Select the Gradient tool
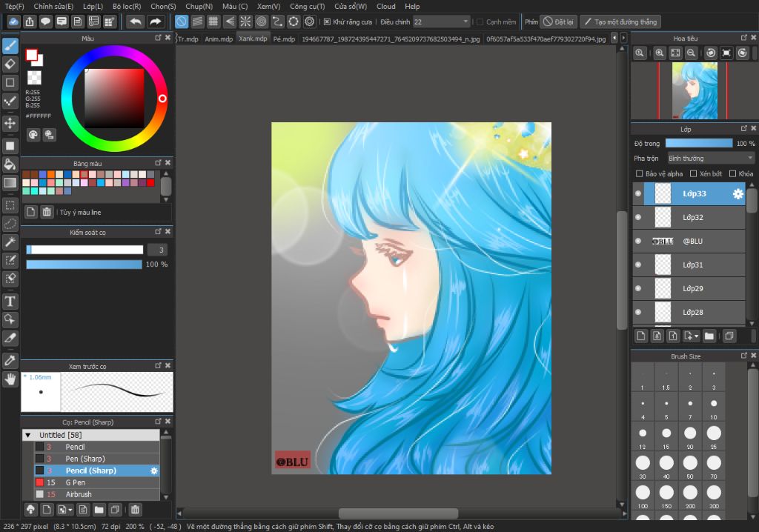759x532 pixels. point(10,182)
